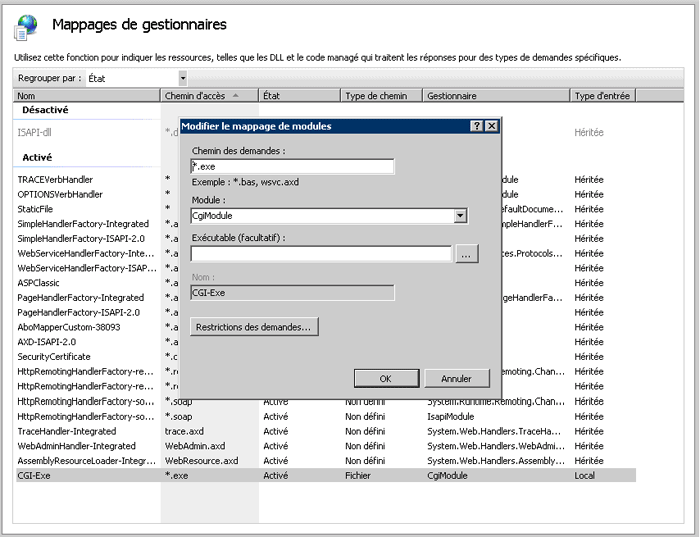Click the System.Web.Handlers.Assembly... cell
This screenshot has width=700, height=538.
tap(496, 461)
